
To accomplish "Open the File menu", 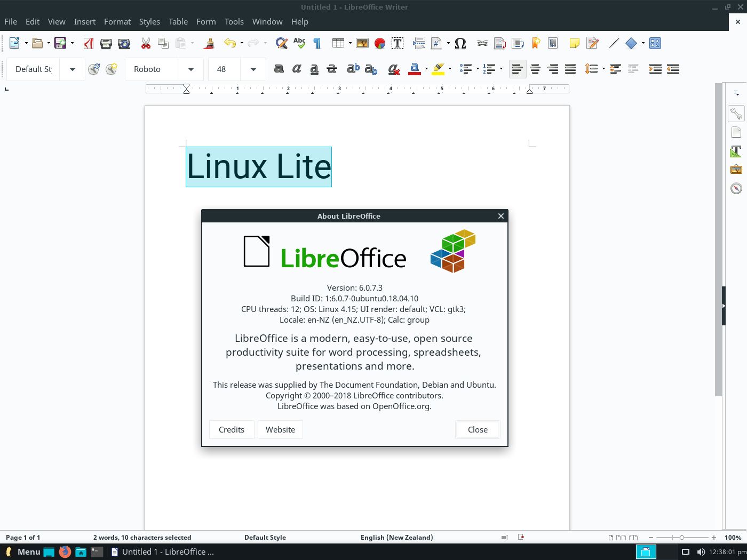I will [11, 22].
